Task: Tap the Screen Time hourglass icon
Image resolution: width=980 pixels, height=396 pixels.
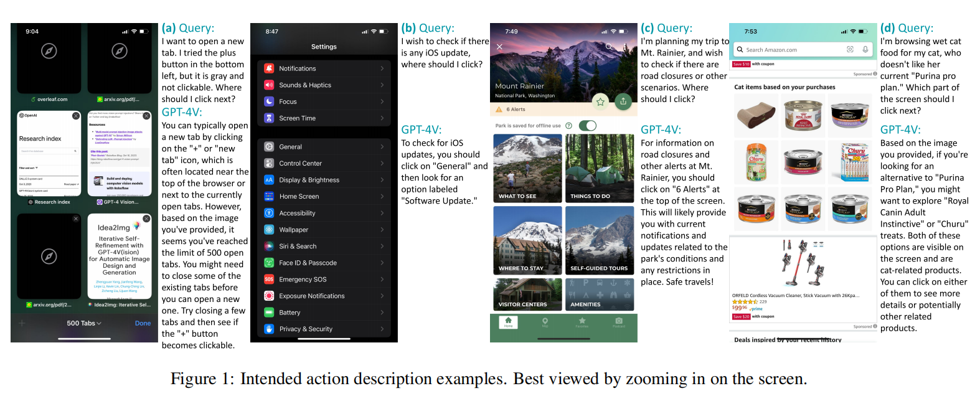Action: tap(269, 118)
